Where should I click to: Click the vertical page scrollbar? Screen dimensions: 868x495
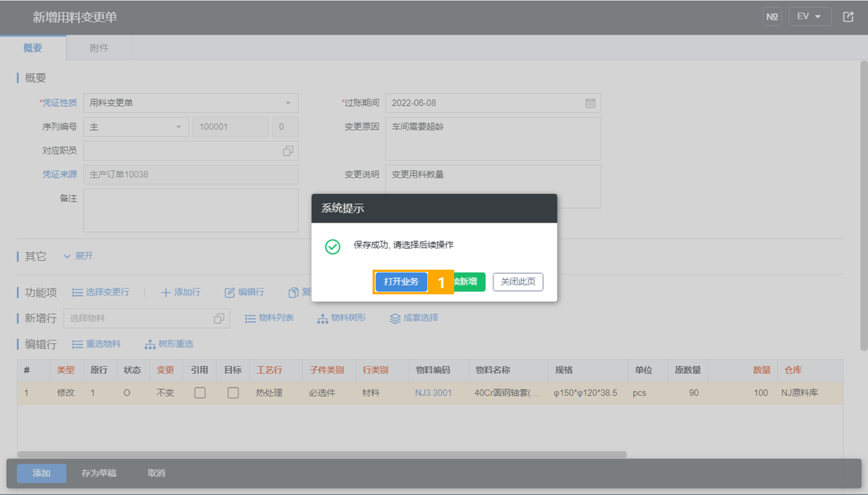864,206
